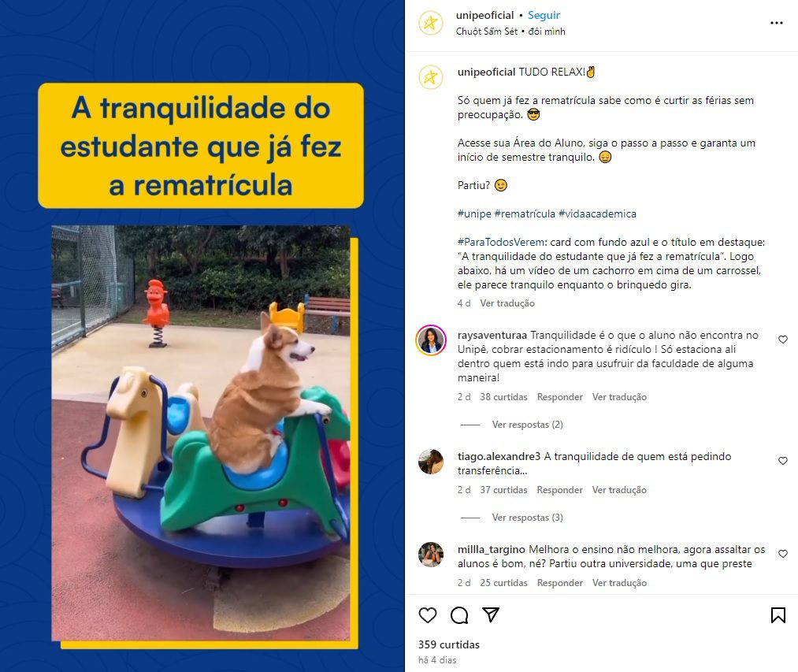Like tiago.alexandre3's comment heart
Screen dimensions: 798x672
783,461
